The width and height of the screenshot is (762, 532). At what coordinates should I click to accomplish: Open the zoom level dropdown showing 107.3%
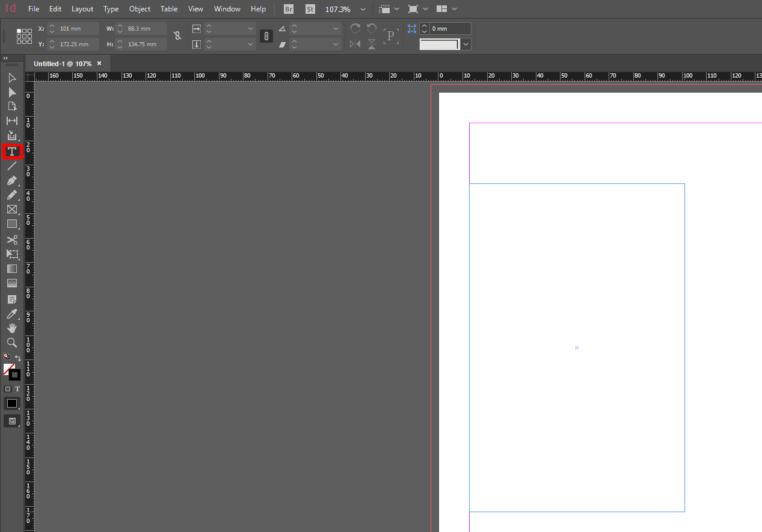tap(363, 9)
